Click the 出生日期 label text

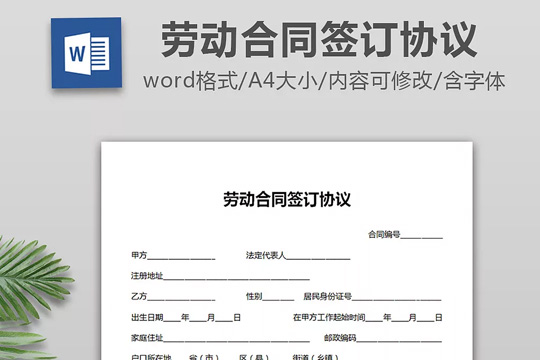[147, 317]
